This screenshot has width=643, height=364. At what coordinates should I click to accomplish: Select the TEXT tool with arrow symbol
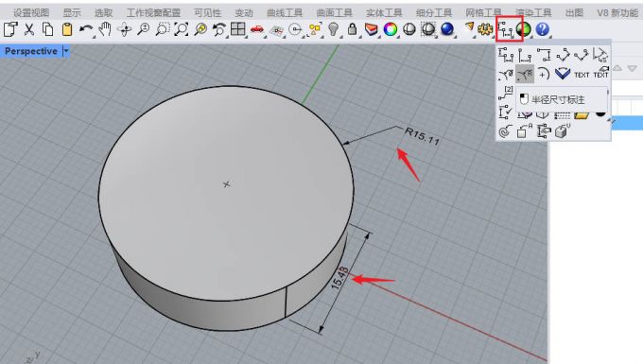pyautogui.click(x=600, y=73)
